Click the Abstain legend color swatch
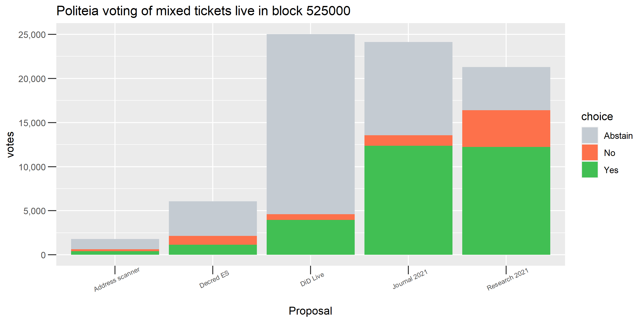The height and width of the screenshot is (322, 644). coord(590,135)
